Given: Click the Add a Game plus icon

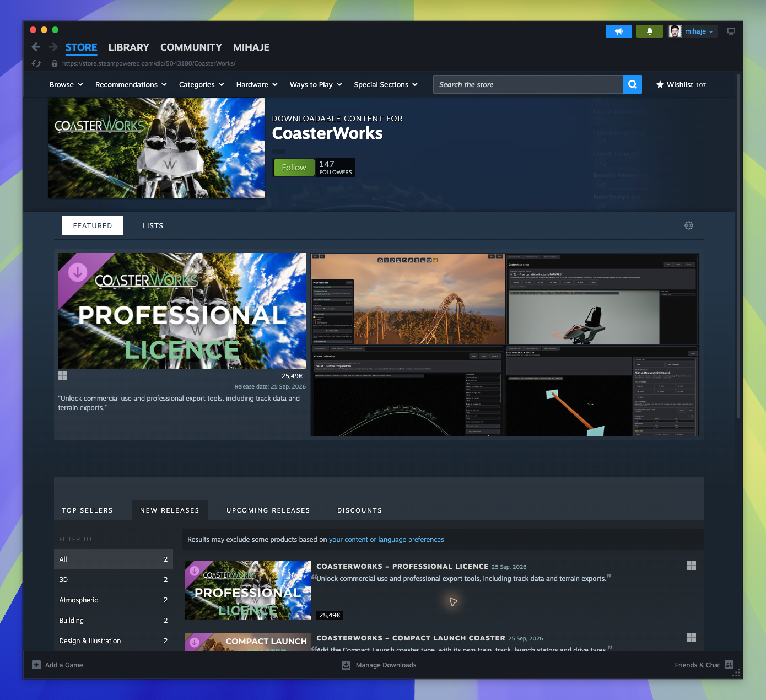Looking at the screenshot, I should pos(36,665).
